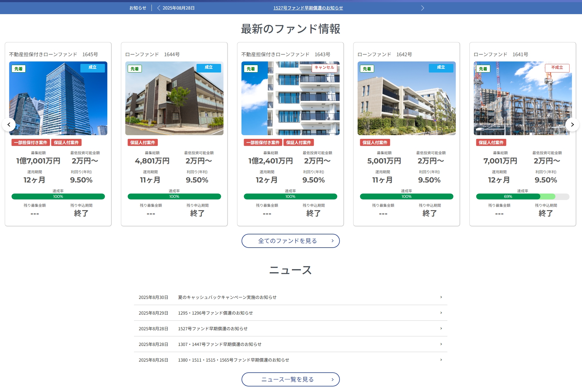Open the 1527号ファンド早期償還 notice link in top bar

(x=308, y=8)
